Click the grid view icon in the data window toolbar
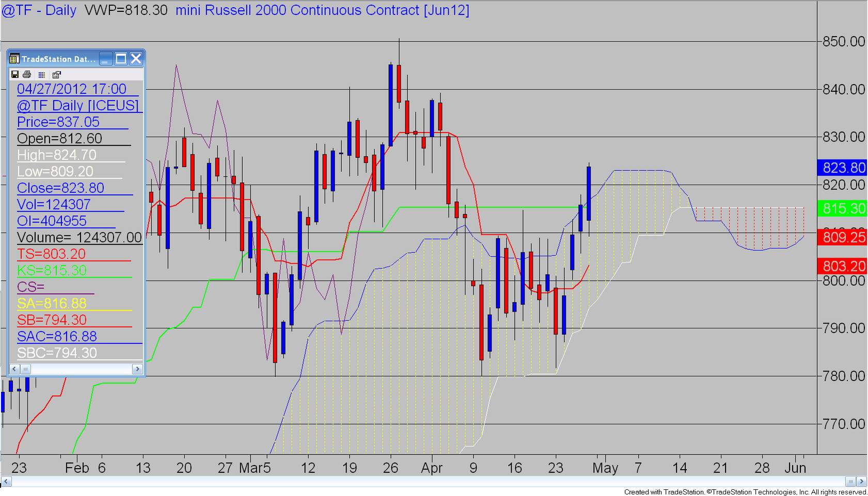 coord(42,74)
